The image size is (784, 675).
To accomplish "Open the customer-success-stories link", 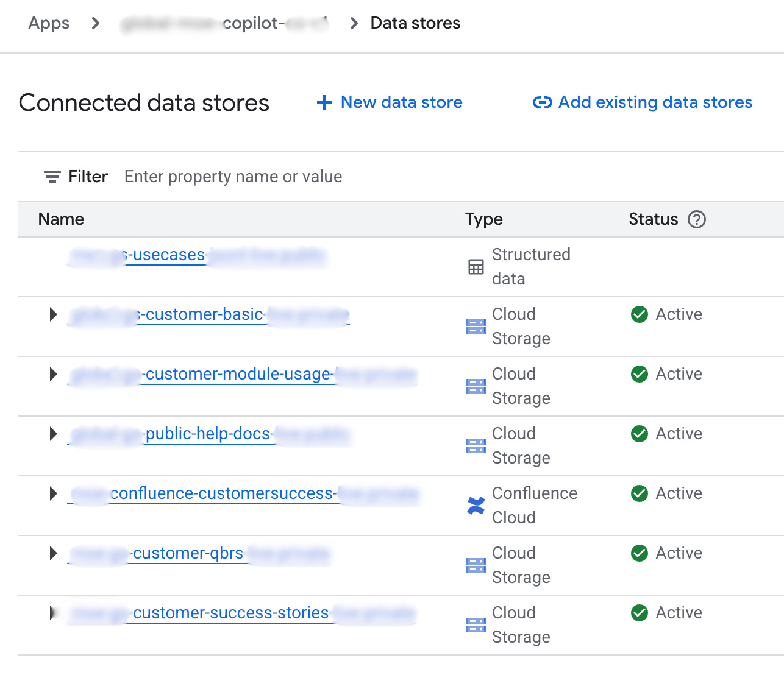I will (230, 613).
